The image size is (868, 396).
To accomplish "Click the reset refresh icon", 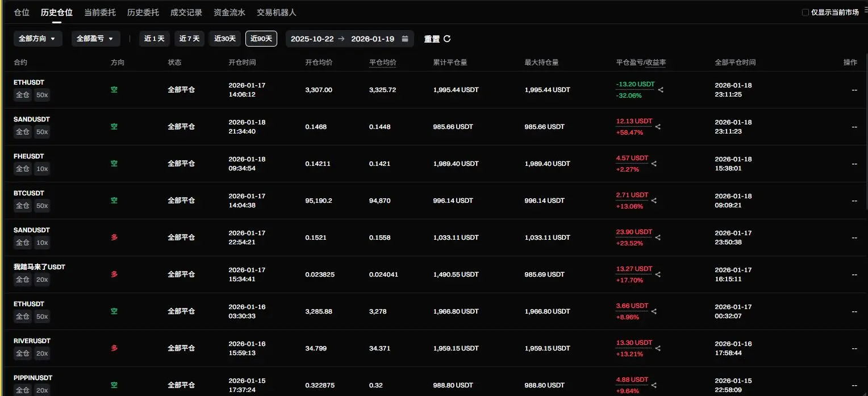I will tap(447, 39).
